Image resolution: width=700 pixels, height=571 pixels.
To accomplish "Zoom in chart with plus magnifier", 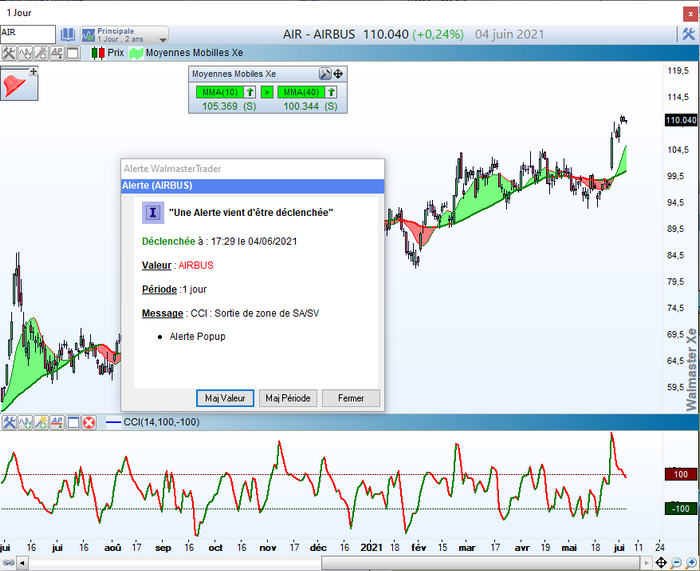I will (692, 563).
